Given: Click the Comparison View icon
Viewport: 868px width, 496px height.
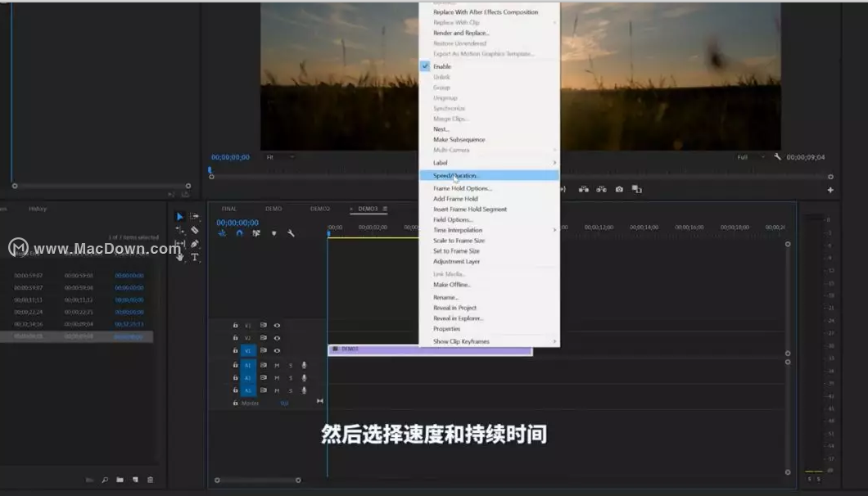Looking at the screenshot, I should coord(636,189).
